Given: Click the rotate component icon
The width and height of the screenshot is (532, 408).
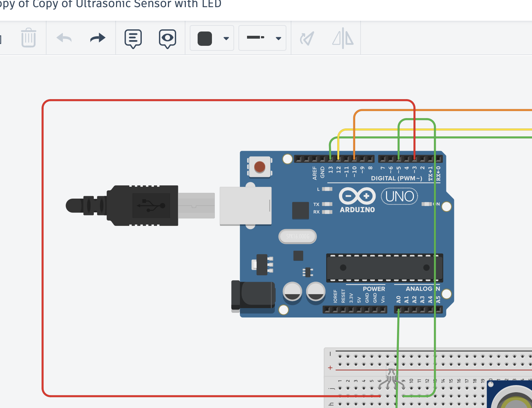Looking at the screenshot, I should [307, 38].
